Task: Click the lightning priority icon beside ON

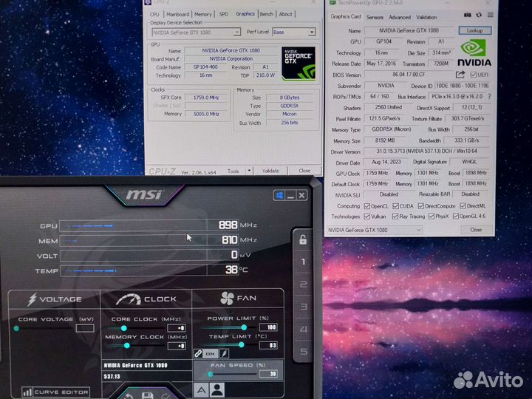Action: pyautogui.click(x=224, y=353)
